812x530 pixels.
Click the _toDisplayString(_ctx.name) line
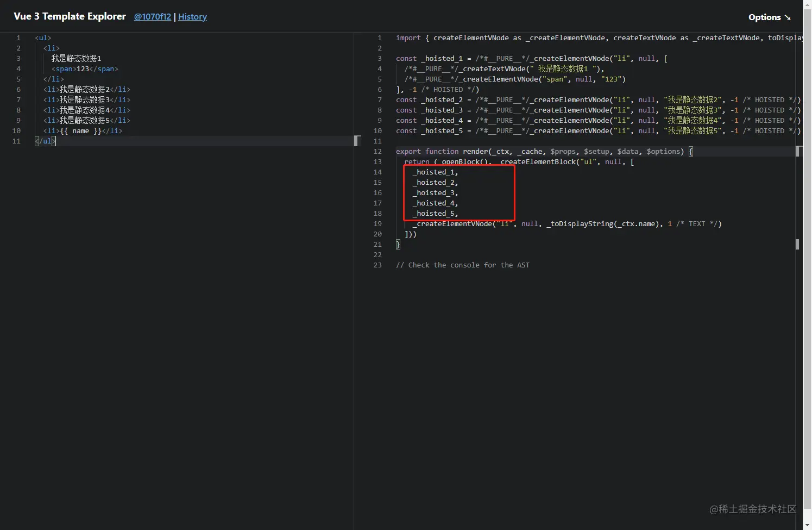coord(567,224)
